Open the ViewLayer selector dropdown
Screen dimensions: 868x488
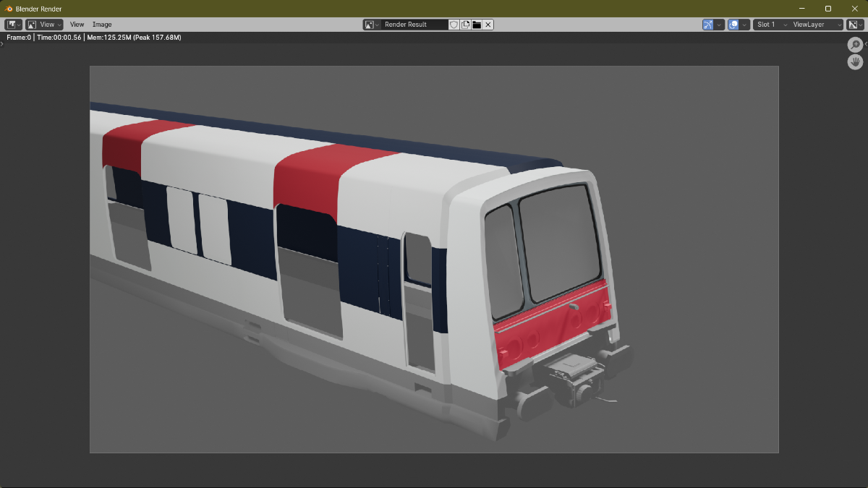tap(817, 25)
